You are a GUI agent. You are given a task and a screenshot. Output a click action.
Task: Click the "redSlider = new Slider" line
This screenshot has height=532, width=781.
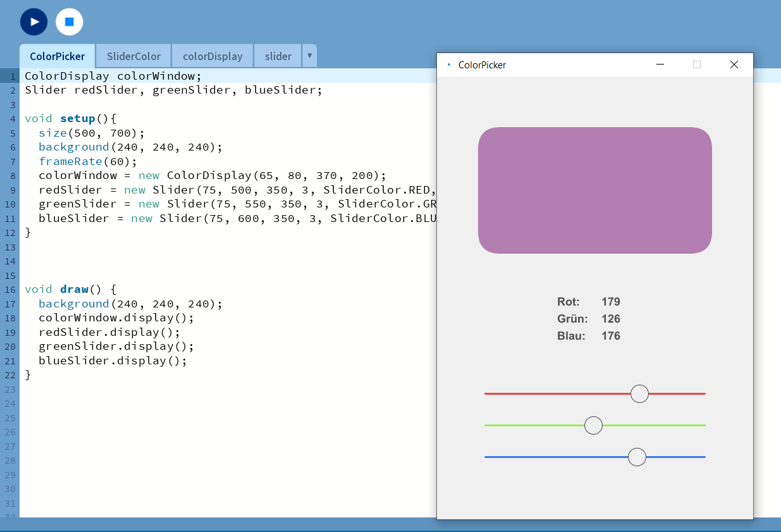237,190
